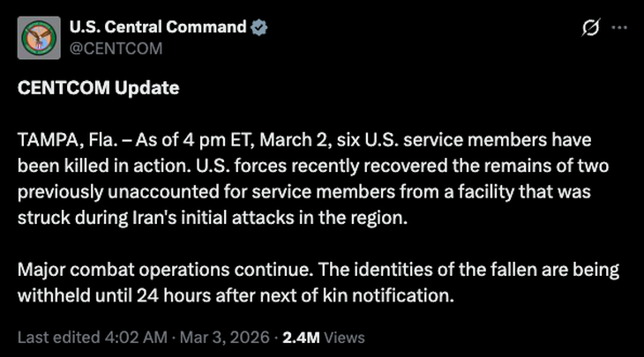Image resolution: width=644 pixels, height=357 pixels.
Task: Click the @CENTCOM handle
Action: pos(116,48)
